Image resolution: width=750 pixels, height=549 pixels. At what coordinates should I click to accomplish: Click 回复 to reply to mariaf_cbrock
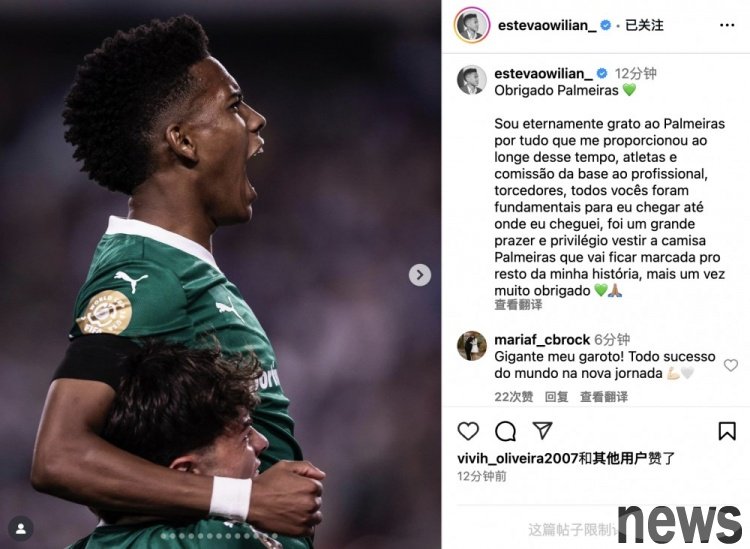tap(556, 396)
